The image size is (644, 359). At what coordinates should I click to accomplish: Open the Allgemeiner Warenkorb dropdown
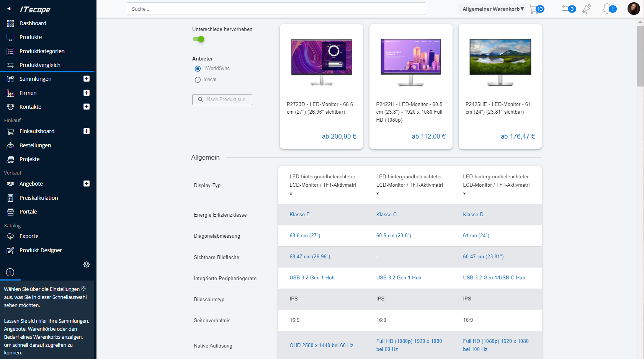pos(493,9)
